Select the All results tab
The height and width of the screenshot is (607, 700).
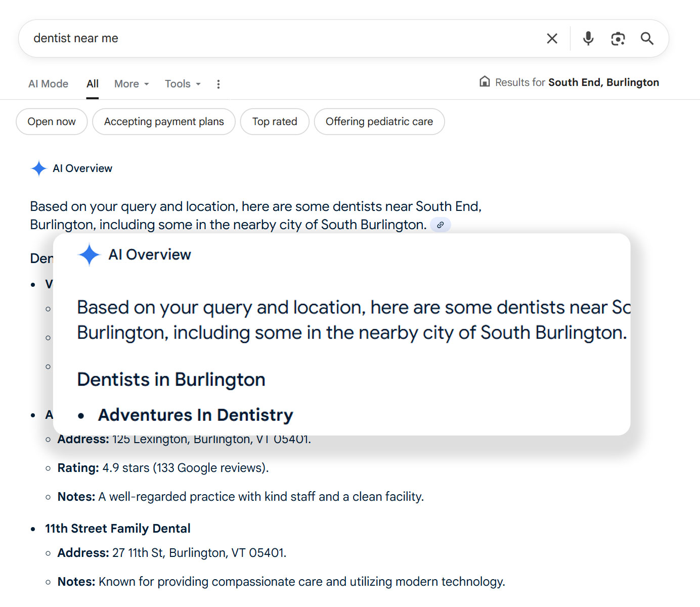tap(93, 83)
